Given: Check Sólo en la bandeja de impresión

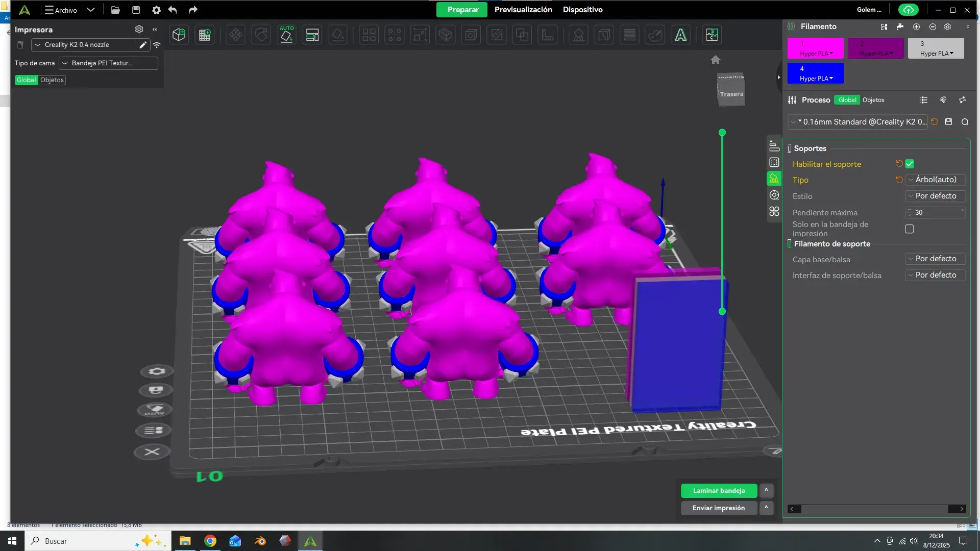Looking at the screenshot, I should tap(910, 229).
